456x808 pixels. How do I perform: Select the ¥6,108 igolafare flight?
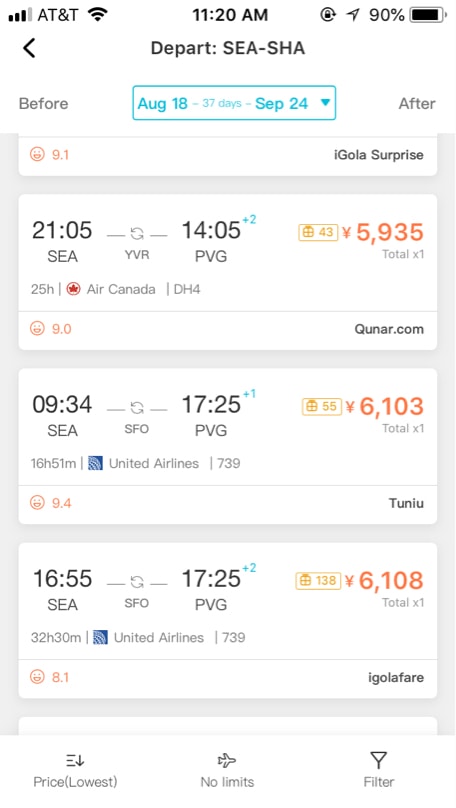pos(228,620)
